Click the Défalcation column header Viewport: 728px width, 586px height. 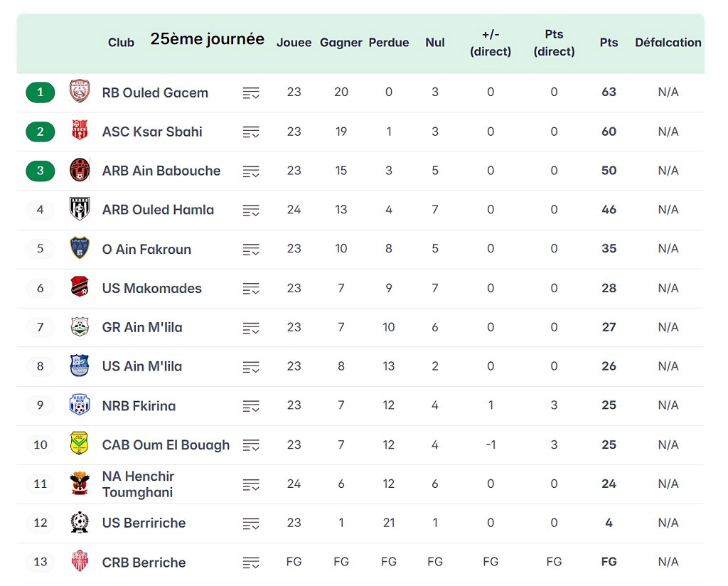pyautogui.click(x=668, y=43)
